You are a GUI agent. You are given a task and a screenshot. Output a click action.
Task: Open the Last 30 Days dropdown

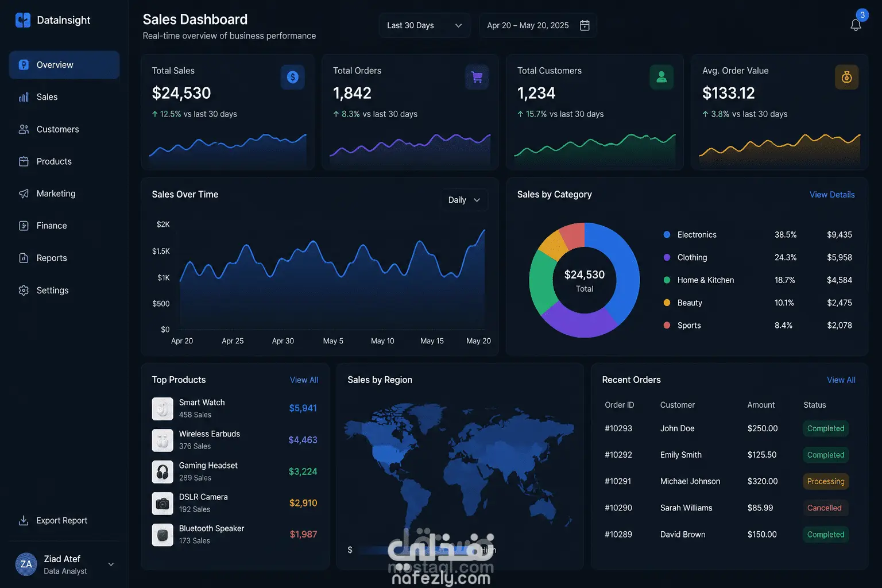coord(424,25)
